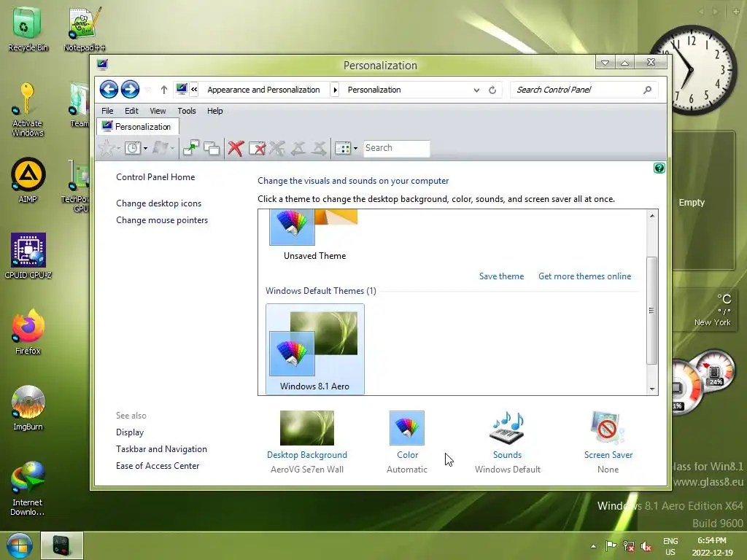Screen dimensions: 747x560
Task: Click the history clock toolbar icon
Action: (x=133, y=148)
